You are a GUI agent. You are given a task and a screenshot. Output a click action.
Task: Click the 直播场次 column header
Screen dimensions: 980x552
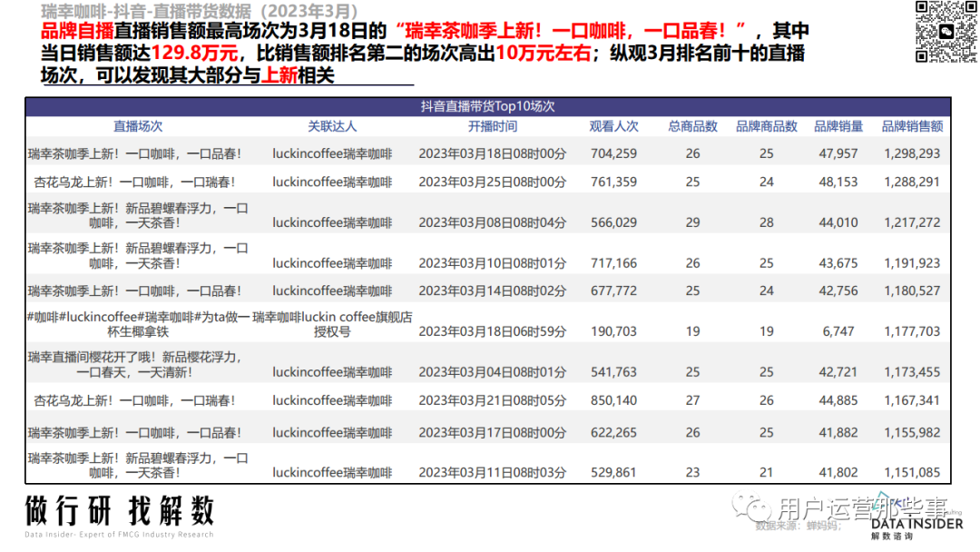138,126
